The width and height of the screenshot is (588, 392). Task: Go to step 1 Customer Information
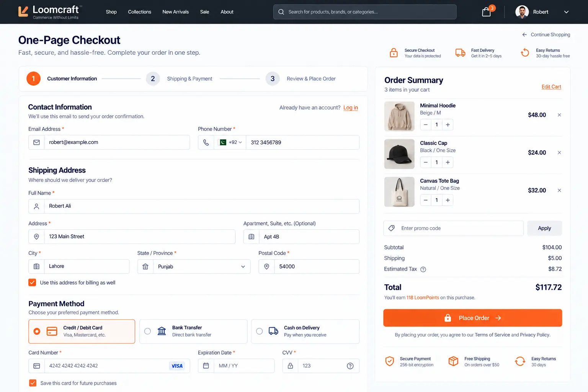pyautogui.click(x=62, y=78)
